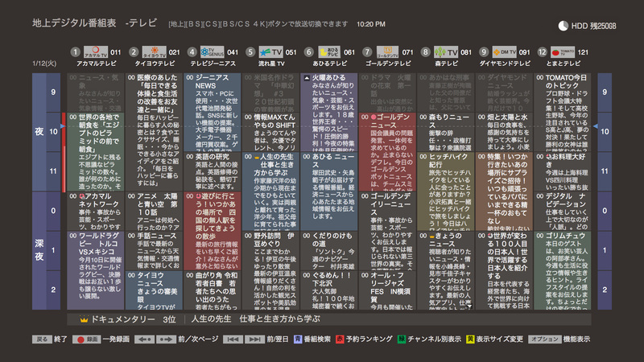Open program 野外訪問 伊豆めぐり
This screenshot has width=644, height=362.
[x=270, y=270]
